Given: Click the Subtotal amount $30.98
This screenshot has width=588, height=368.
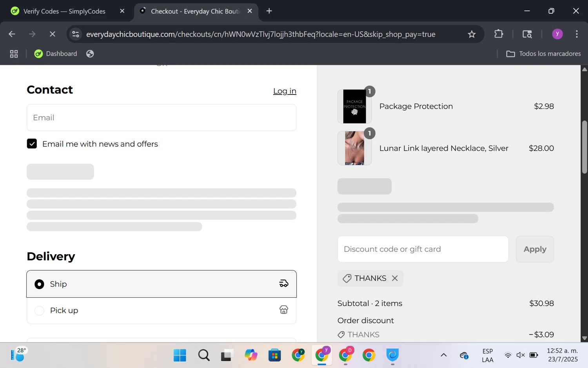Looking at the screenshot, I should point(541,303).
